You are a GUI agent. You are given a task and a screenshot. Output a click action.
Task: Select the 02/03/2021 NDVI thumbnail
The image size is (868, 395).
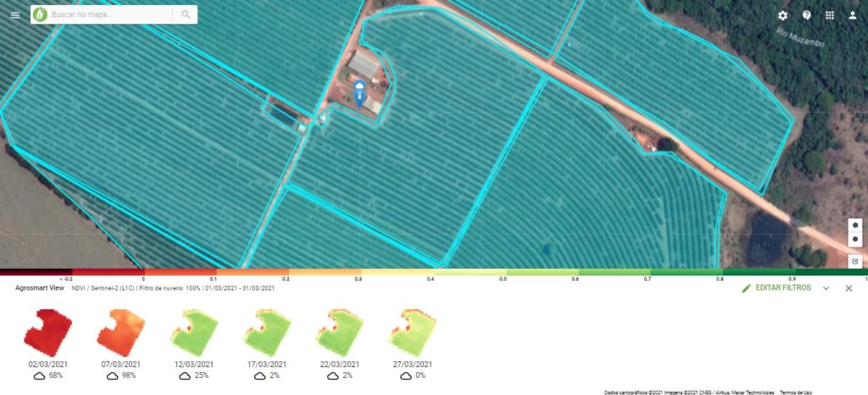click(x=48, y=333)
